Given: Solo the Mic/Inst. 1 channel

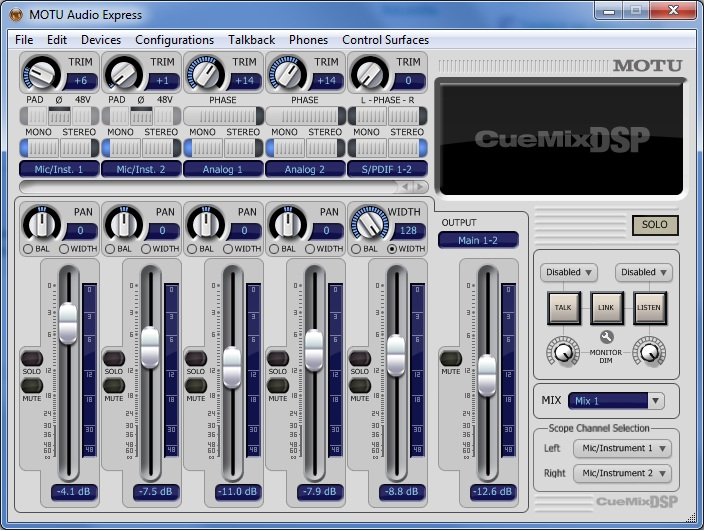Looking at the screenshot, I should [x=32, y=359].
